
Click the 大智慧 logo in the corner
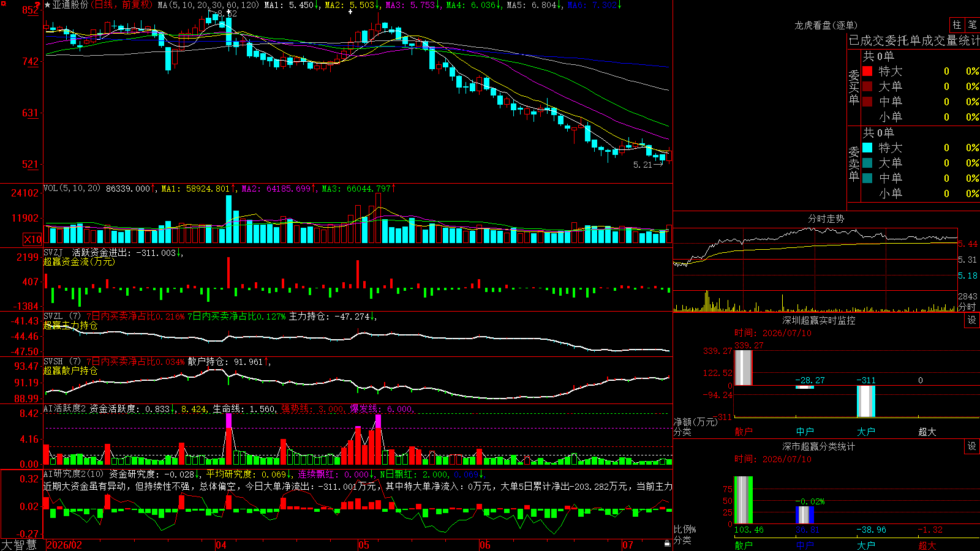(x=19, y=545)
